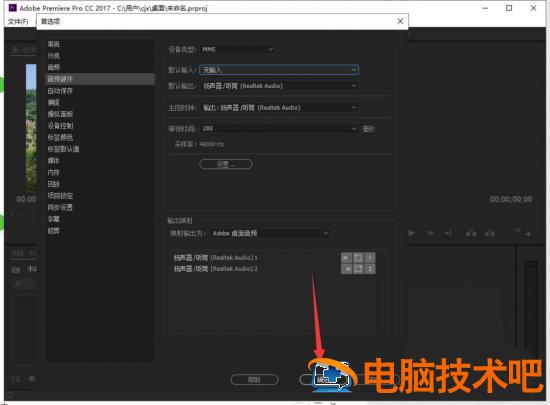Close the 首选项 dialog with its X
Screen dimensions: 550x405
pyautogui.click(x=400, y=21)
